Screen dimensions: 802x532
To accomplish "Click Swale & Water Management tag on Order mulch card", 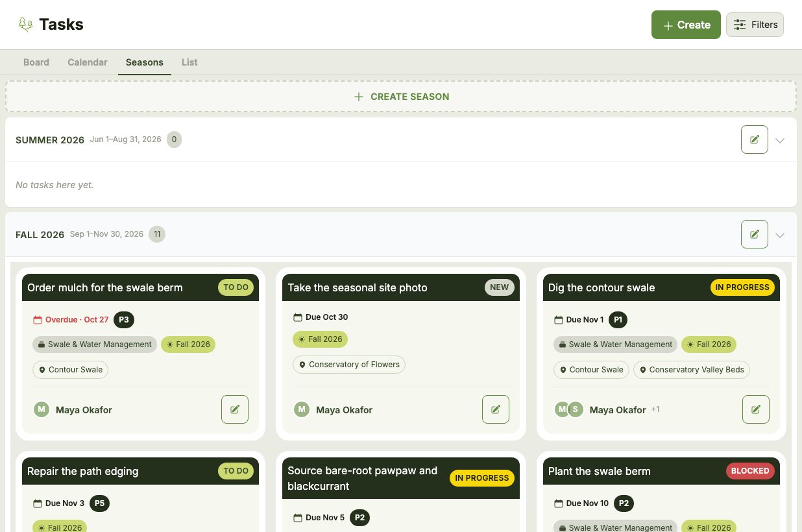I will [95, 345].
